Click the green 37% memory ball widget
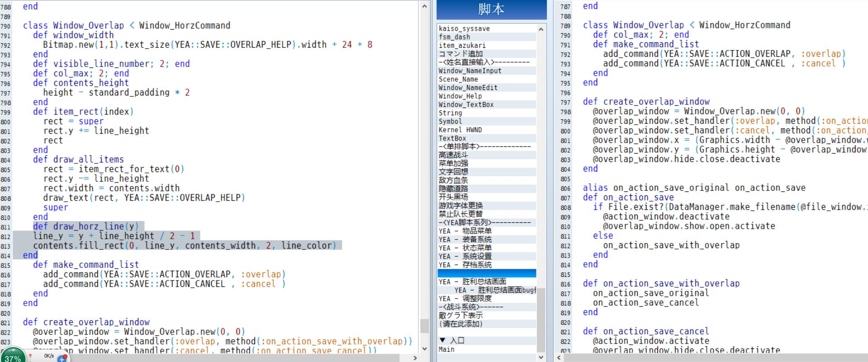The height and width of the screenshot is (362, 868). click(x=13, y=355)
